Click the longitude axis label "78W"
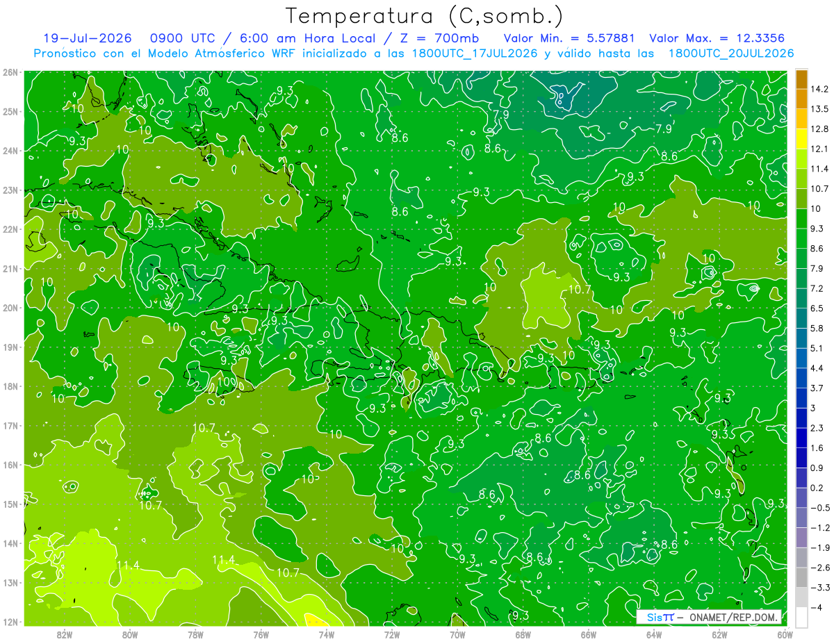Image resolution: width=834 pixels, height=644 pixels. (x=195, y=634)
